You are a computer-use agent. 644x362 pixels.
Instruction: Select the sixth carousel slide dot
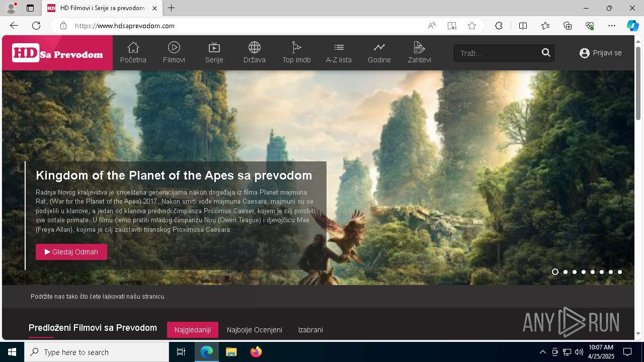602,272
